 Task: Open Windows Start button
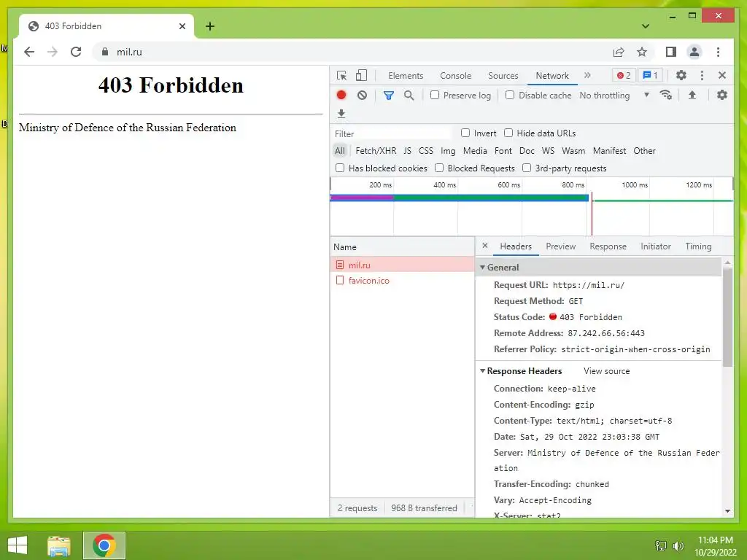(x=18, y=545)
